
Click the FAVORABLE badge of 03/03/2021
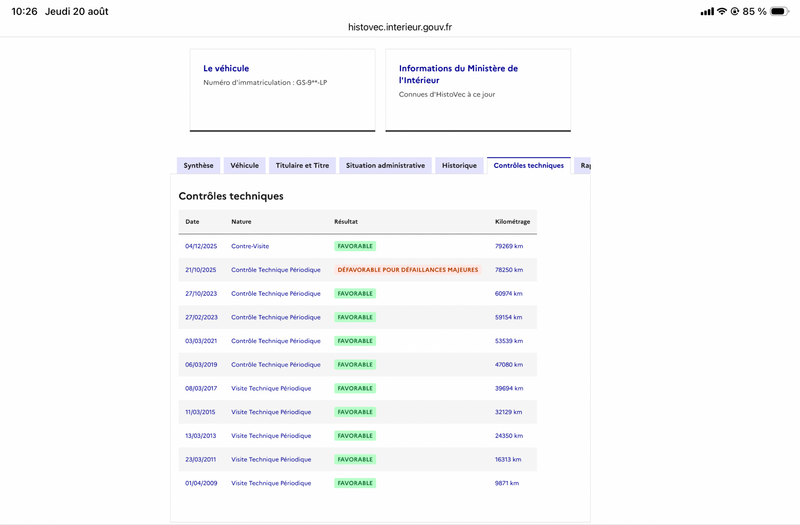(x=355, y=341)
